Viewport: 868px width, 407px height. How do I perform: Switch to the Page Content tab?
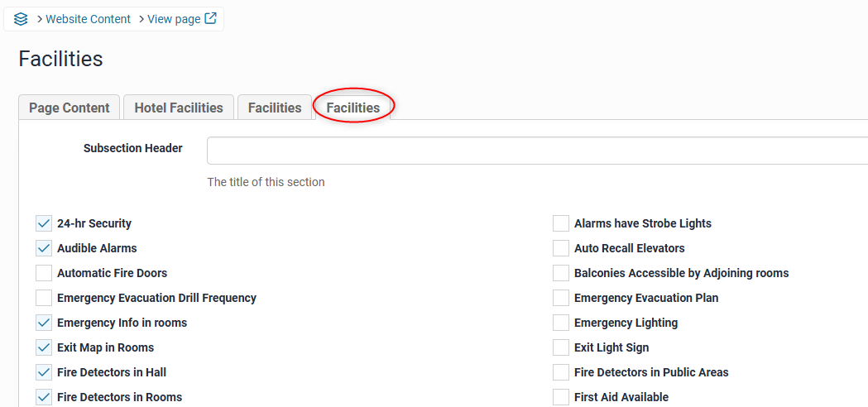(x=70, y=108)
